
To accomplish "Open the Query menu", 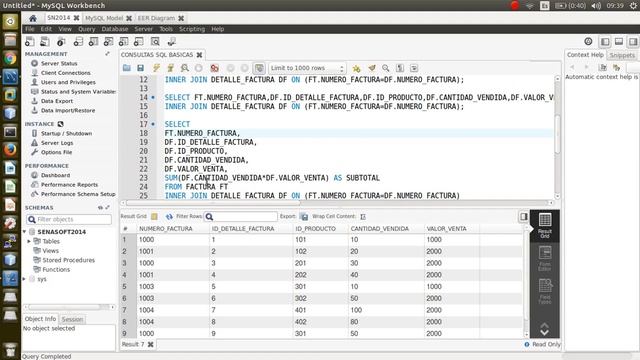I will 87,29.
